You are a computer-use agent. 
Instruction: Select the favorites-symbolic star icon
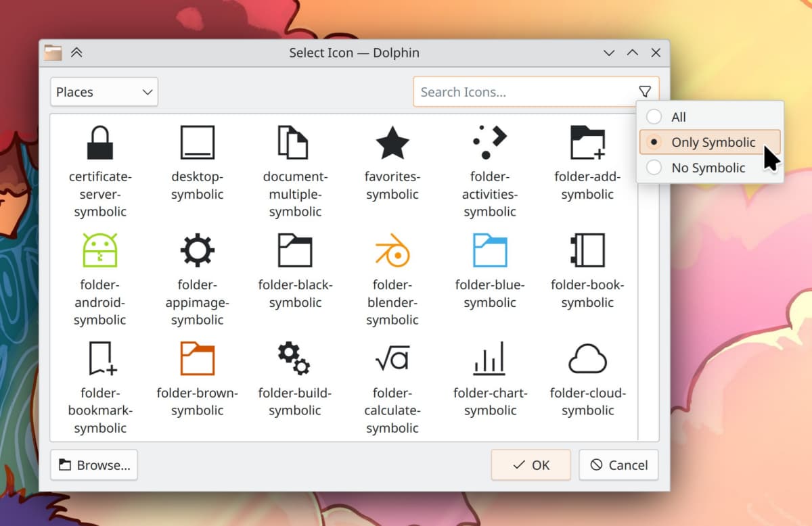point(392,143)
